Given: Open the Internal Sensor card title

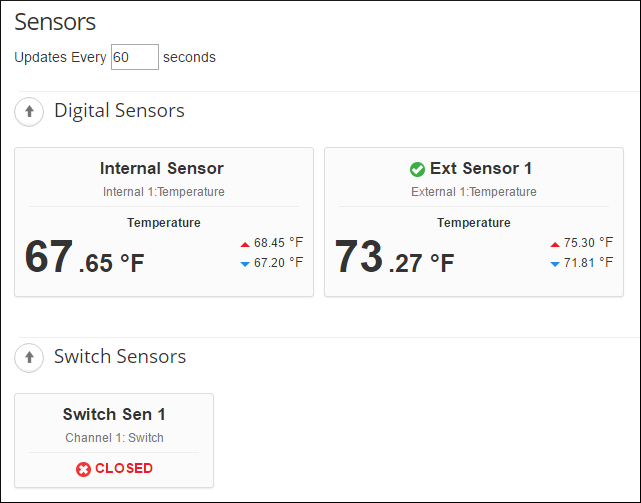Looking at the screenshot, I should (x=162, y=168).
